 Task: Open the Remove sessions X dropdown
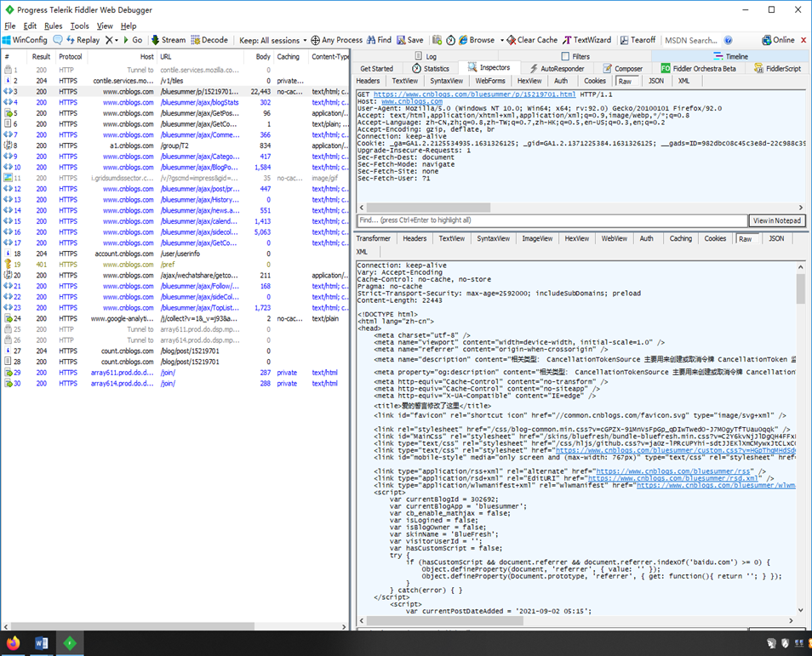tap(112, 40)
